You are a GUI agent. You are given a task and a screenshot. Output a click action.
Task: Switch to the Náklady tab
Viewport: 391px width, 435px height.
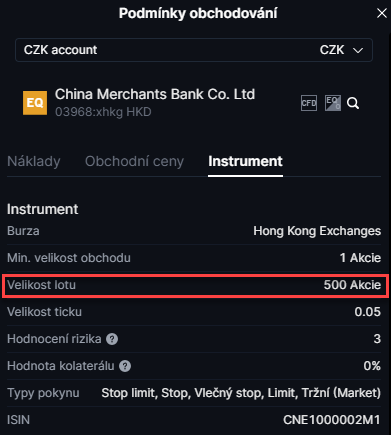click(x=34, y=161)
